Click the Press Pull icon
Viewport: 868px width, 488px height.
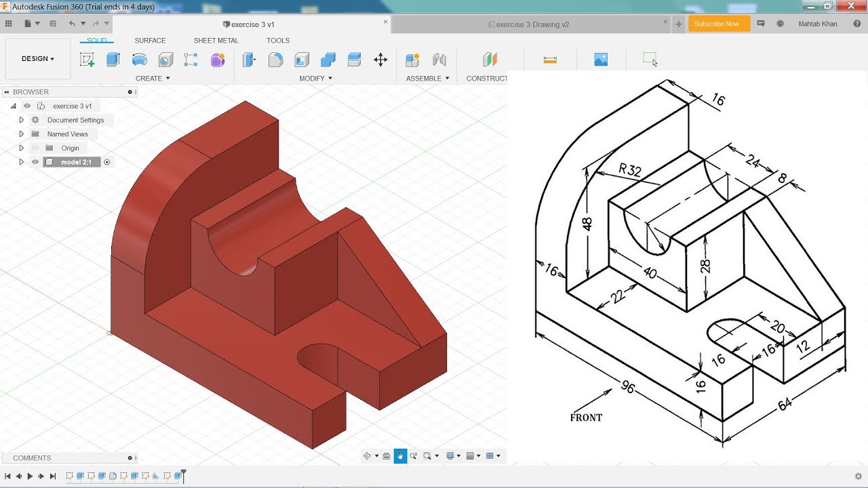pyautogui.click(x=250, y=60)
